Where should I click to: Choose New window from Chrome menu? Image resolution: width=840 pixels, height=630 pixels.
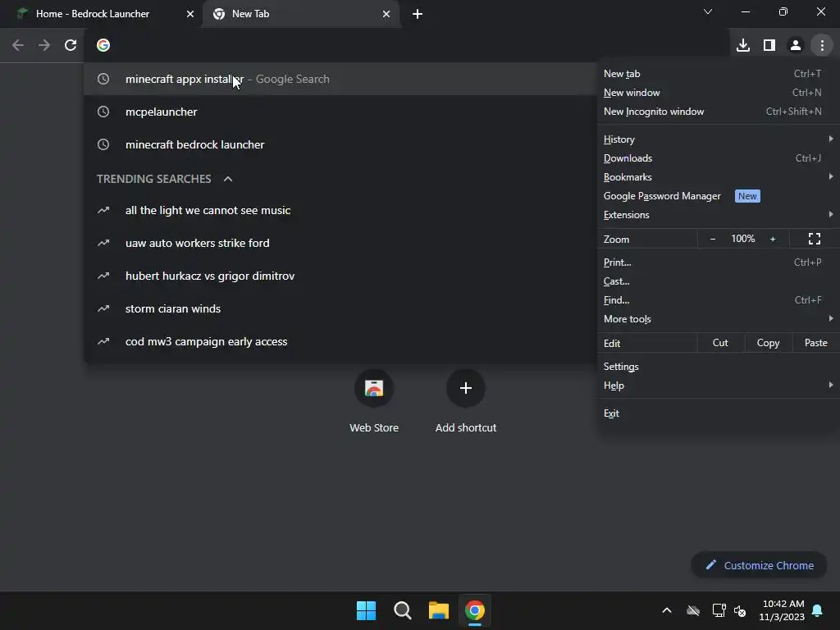click(718, 92)
